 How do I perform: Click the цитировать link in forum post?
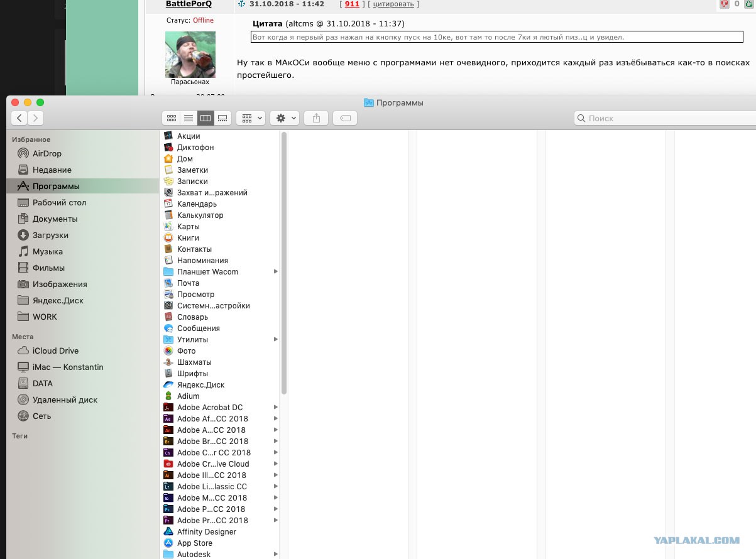393,4
